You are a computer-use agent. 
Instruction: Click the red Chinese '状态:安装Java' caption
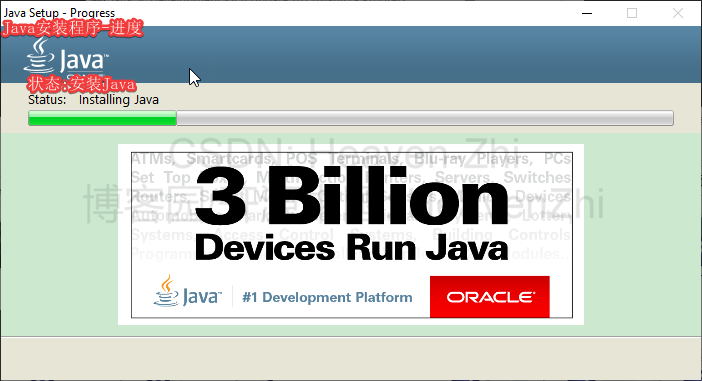[81, 84]
